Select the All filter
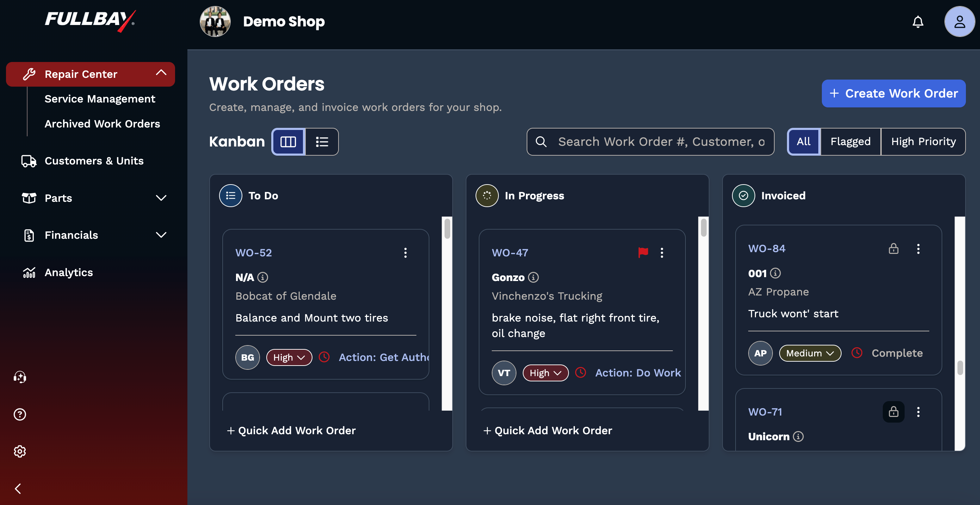980x505 pixels. pyautogui.click(x=804, y=142)
